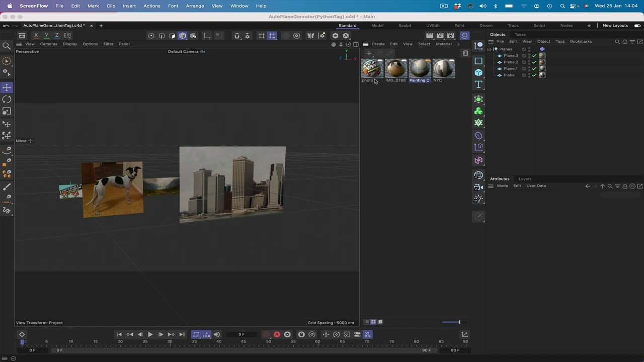Click the Autokeying record button
Viewport: 644px width, 362px height.
coord(277,334)
